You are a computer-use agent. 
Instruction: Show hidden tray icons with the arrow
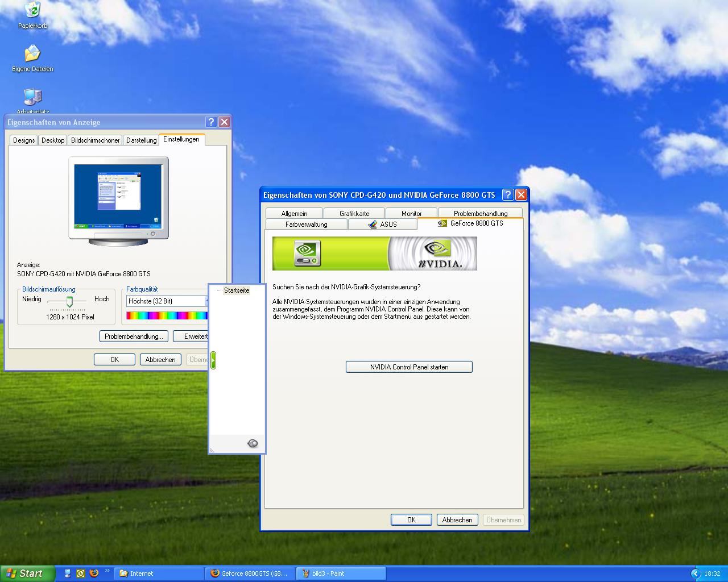coord(695,573)
